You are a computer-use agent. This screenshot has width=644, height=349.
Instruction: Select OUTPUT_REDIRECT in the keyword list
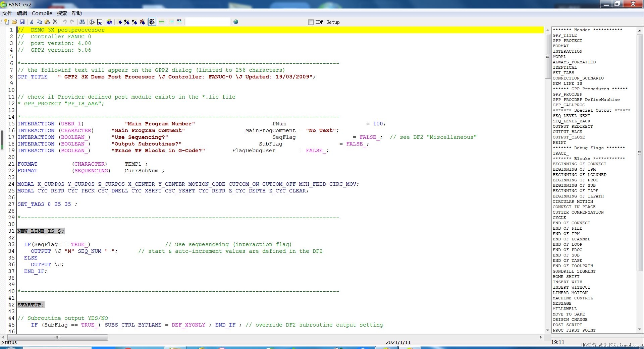pyautogui.click(x=573, y=126)
